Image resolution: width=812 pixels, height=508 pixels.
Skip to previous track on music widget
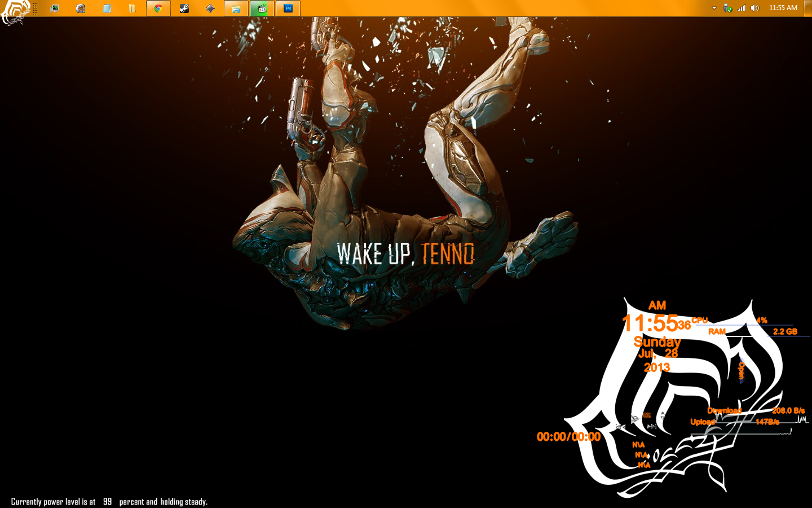coord(621,427)
